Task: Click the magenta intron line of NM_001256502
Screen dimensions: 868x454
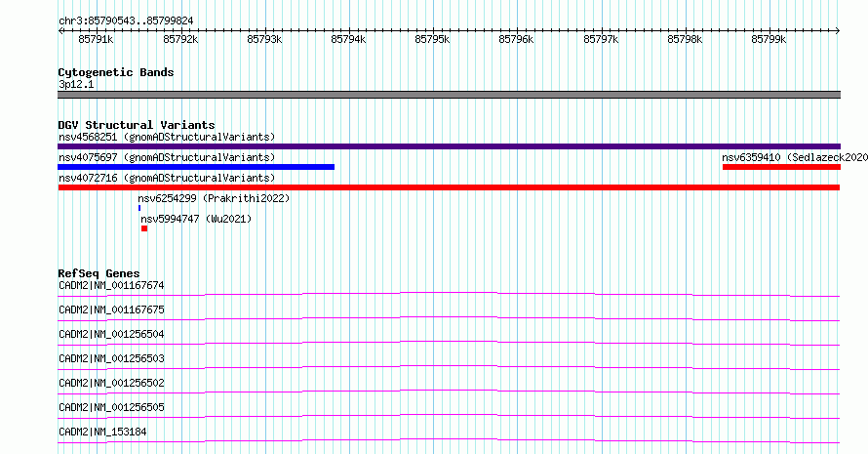Action: [x=449, y=391]
